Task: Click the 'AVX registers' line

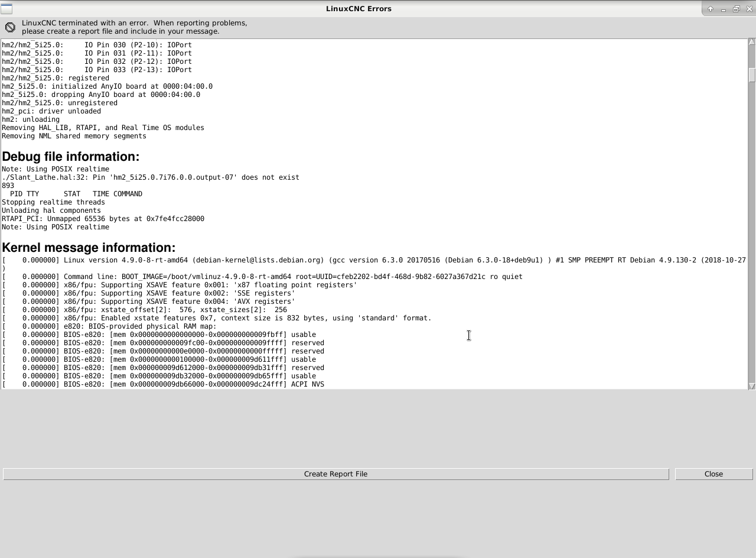Action: (148, 301)
